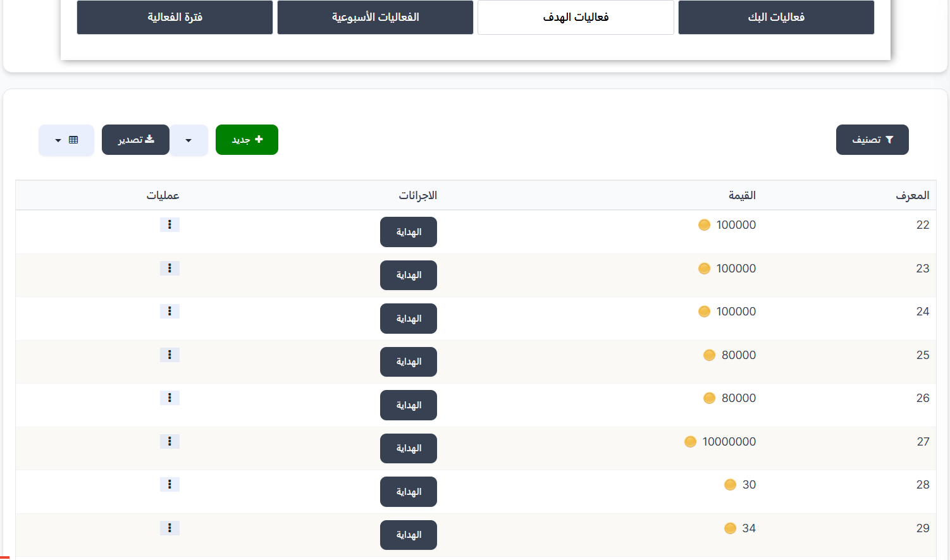The height and width of the screenshot is (560, 950).
Task: Open الهداية for row 26
Action: pos(409,405)
